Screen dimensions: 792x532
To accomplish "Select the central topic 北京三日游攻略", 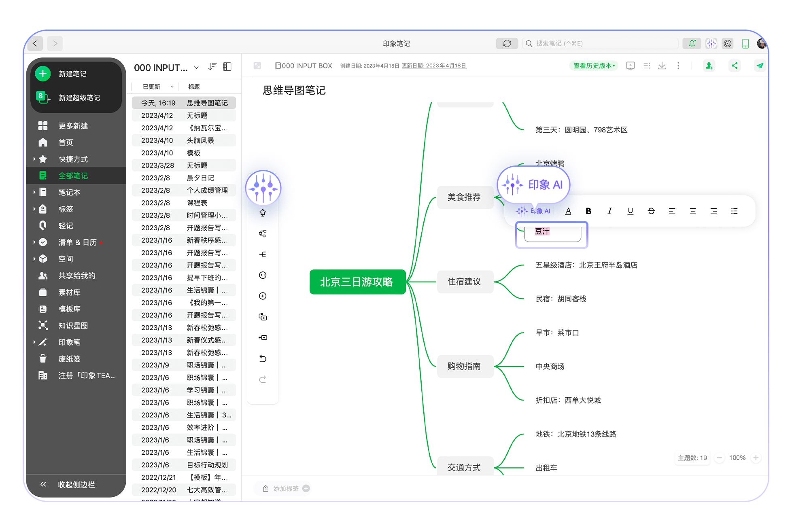I will click(x=357, y=282).
